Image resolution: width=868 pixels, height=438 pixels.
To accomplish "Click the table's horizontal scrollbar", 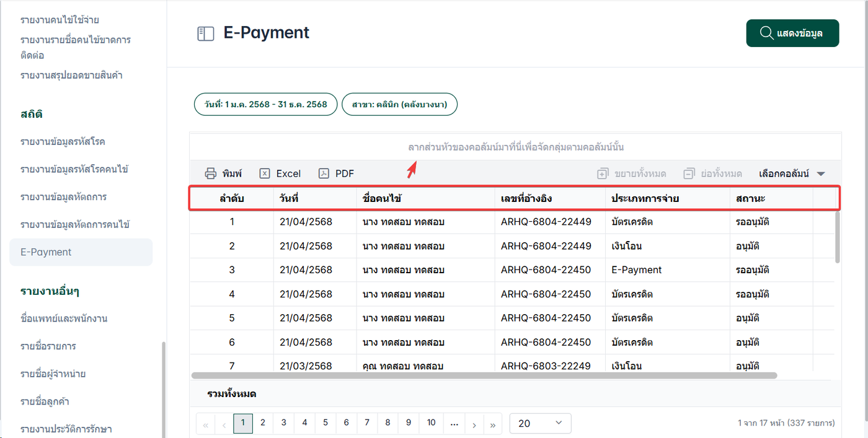I will point(484,375).
